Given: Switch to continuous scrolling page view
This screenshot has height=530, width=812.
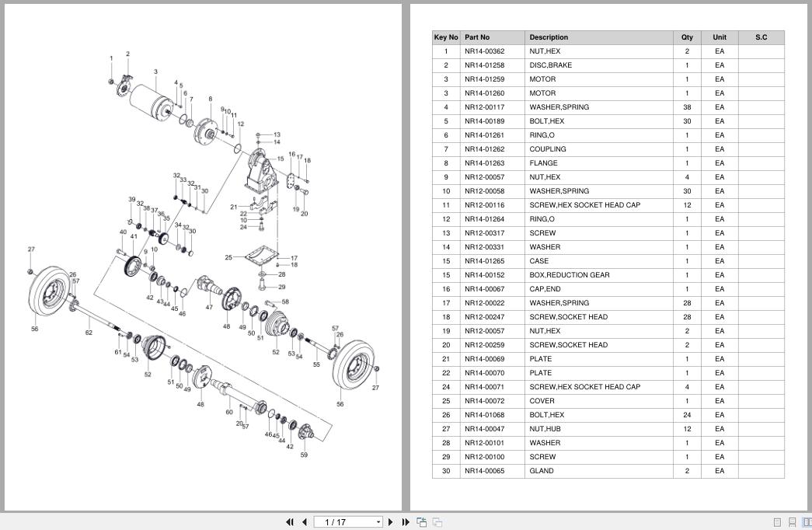Looking at the screenshot, I should point(792,522).
